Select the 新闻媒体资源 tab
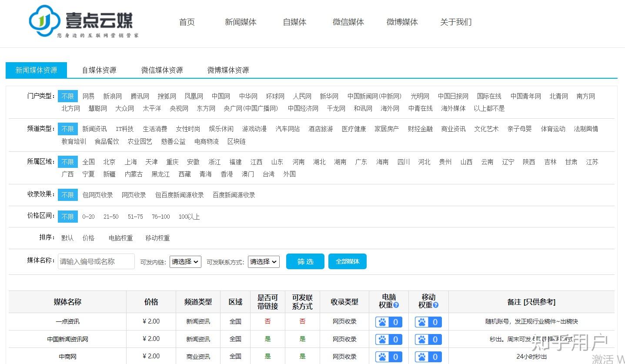This screenshot has height=364, width=625. click(x=37, y=70)
